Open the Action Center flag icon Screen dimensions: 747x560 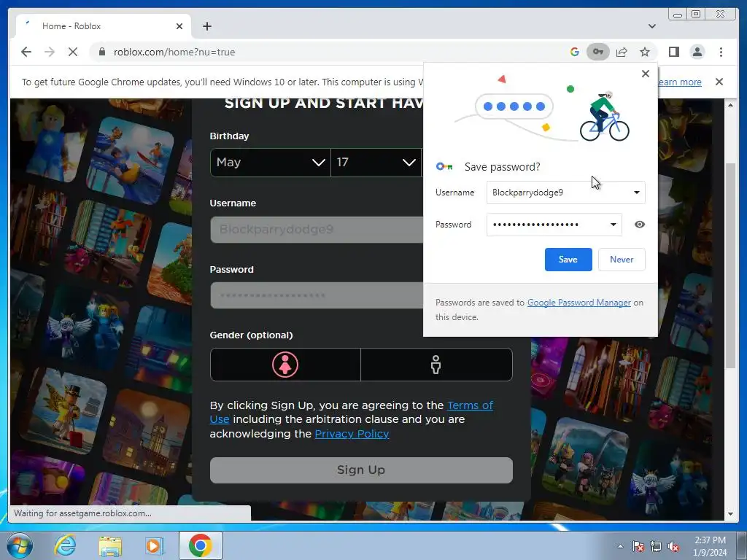pyautogui.click(x=638, y=547)
